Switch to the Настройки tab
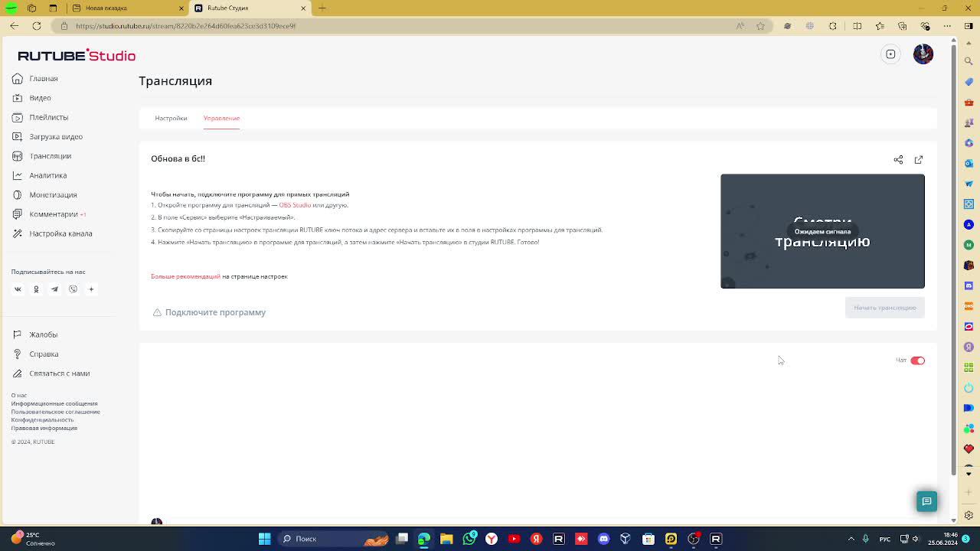This screenshot has width=980, height=551. click(x=171, y=119)
